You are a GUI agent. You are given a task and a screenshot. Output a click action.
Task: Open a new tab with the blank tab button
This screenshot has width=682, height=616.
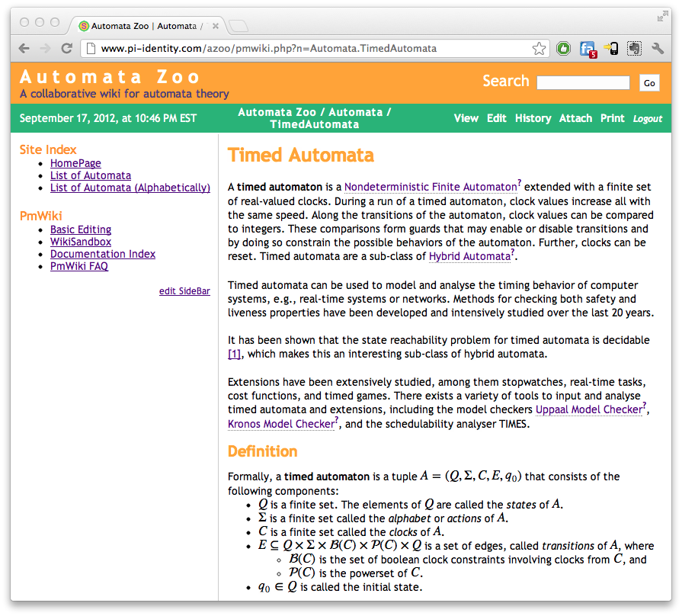coord(239,26)
